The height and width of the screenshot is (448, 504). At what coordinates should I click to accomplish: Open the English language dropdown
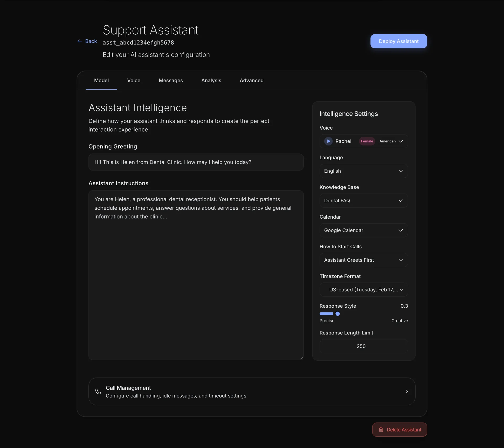(364, 171)
